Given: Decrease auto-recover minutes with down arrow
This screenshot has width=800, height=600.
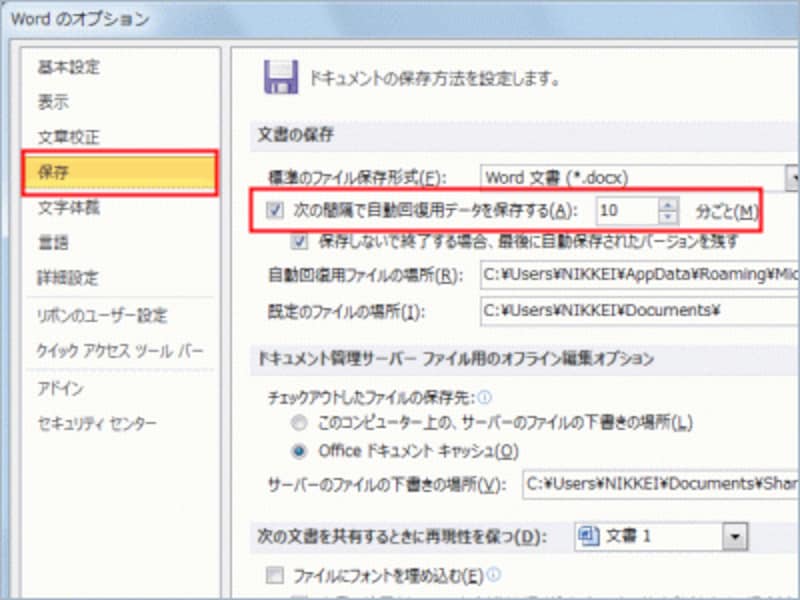Looking at the screenshot, I should [x=668, y=217].
